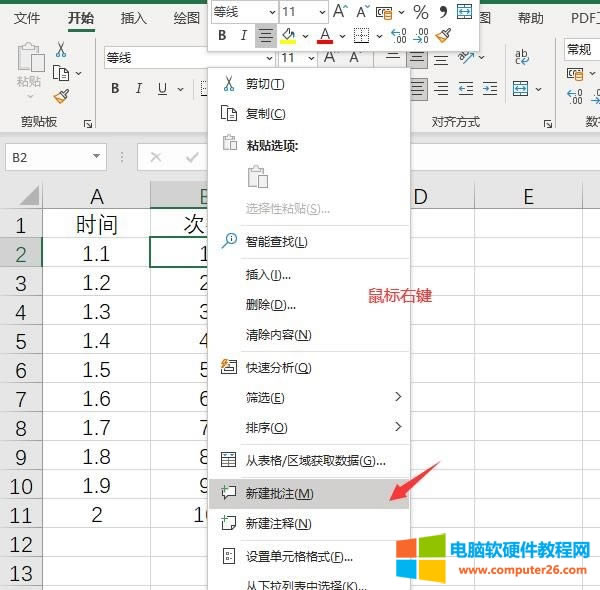
Task: Toggle Bold in the mini toolbar
Action: (x=222, y=36)
